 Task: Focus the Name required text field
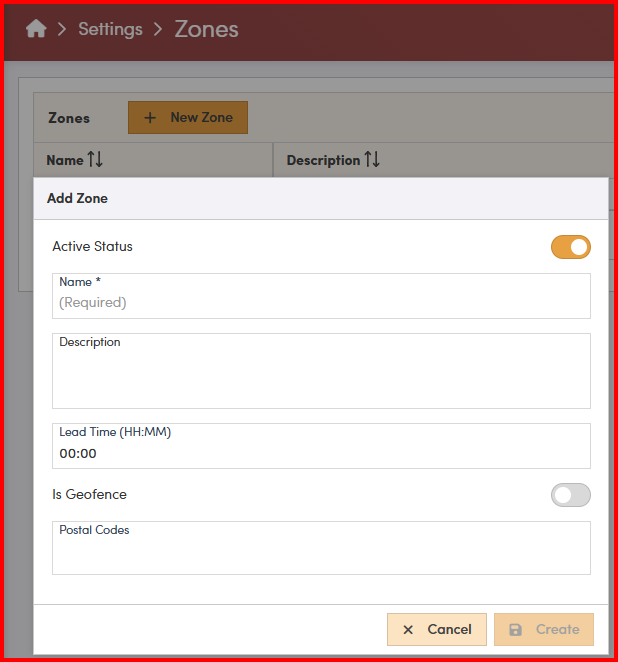pos(321,302)
